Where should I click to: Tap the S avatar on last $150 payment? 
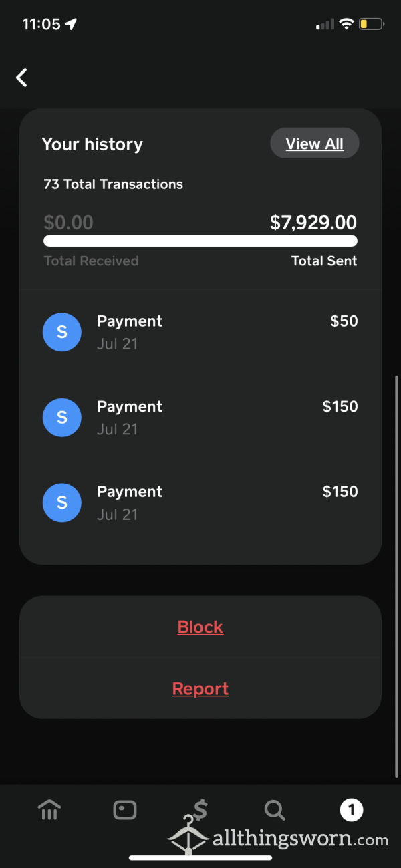pos(62,502)
